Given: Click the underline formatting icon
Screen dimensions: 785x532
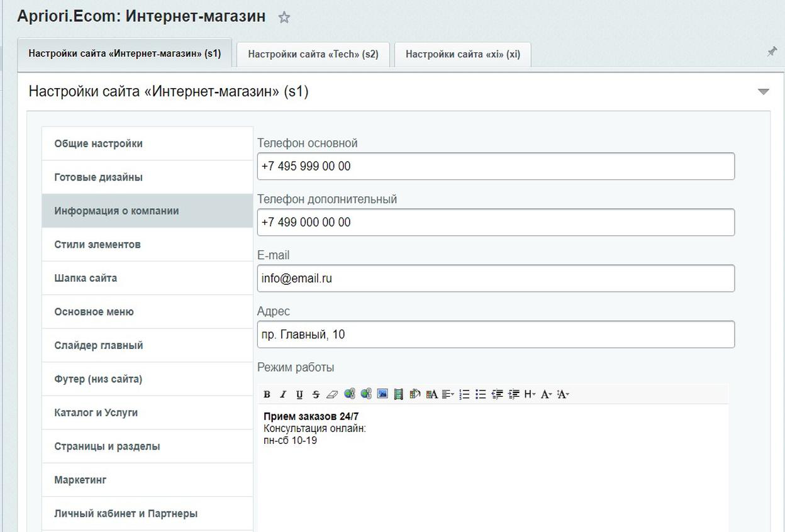Looking at the screenshot, I should pyautogui.click(x=299, y=394).
